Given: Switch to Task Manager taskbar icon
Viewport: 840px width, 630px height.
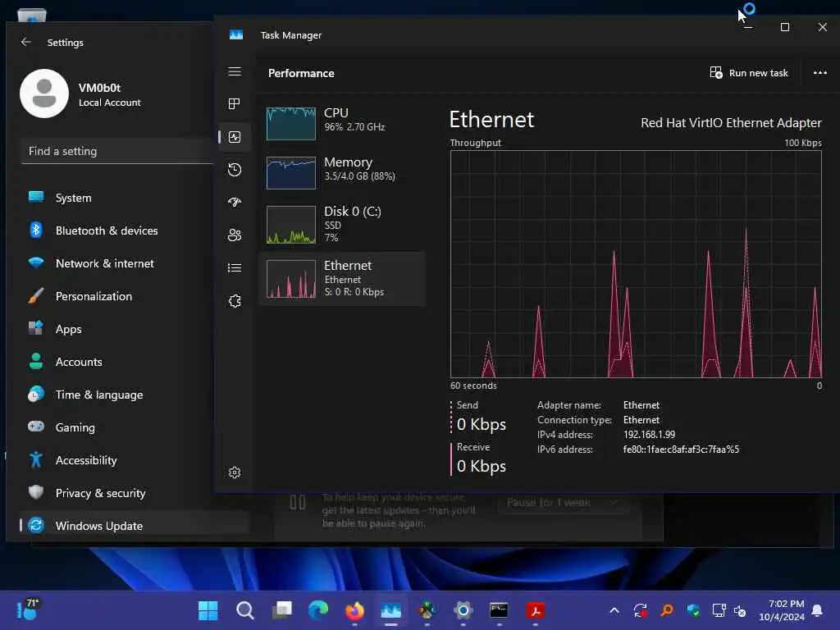Looking at the screenshot, I should click(391, 610).
